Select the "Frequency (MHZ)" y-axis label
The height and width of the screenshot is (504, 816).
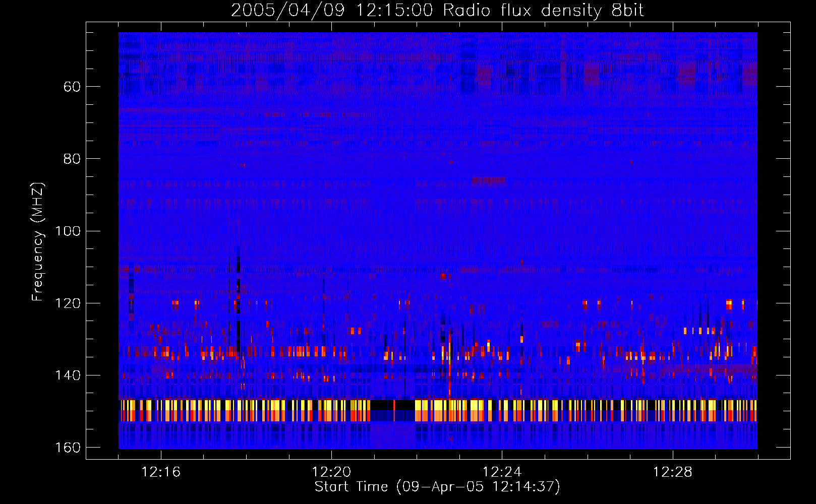(38, 242)
